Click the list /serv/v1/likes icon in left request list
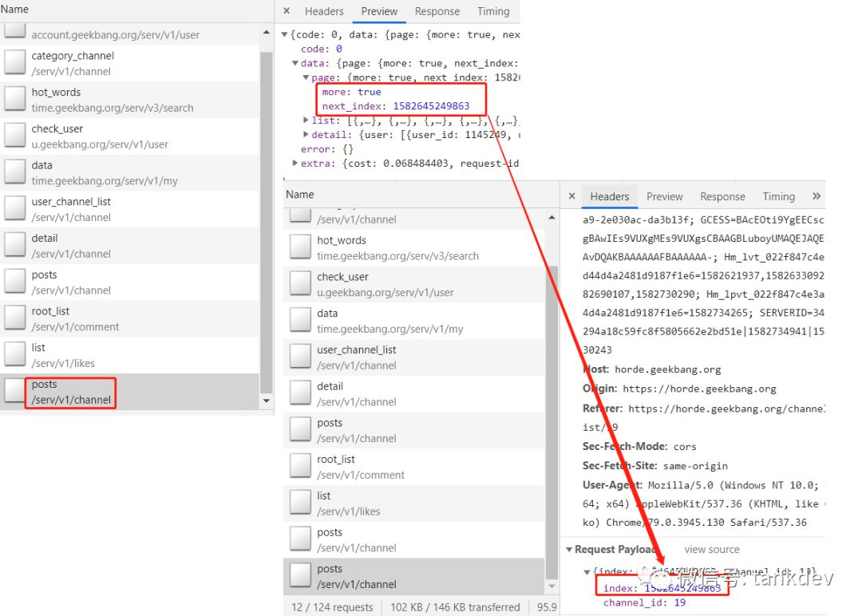 coord(15,354)
